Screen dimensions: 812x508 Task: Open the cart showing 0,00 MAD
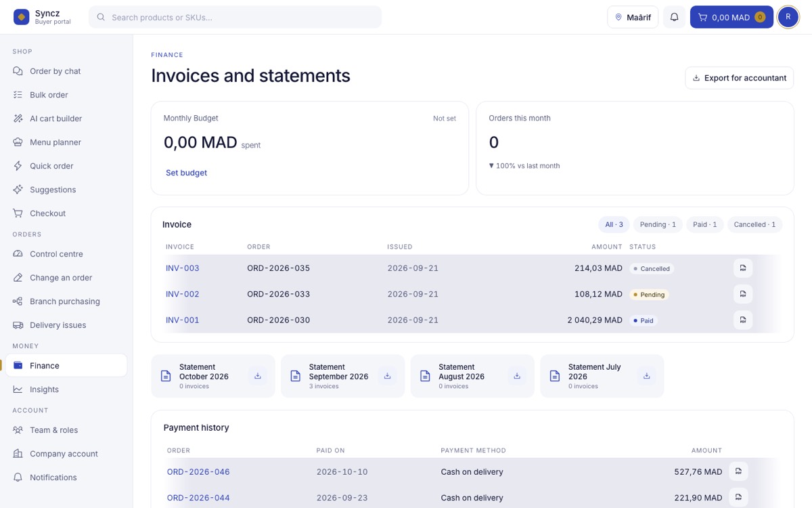[731, 17]
